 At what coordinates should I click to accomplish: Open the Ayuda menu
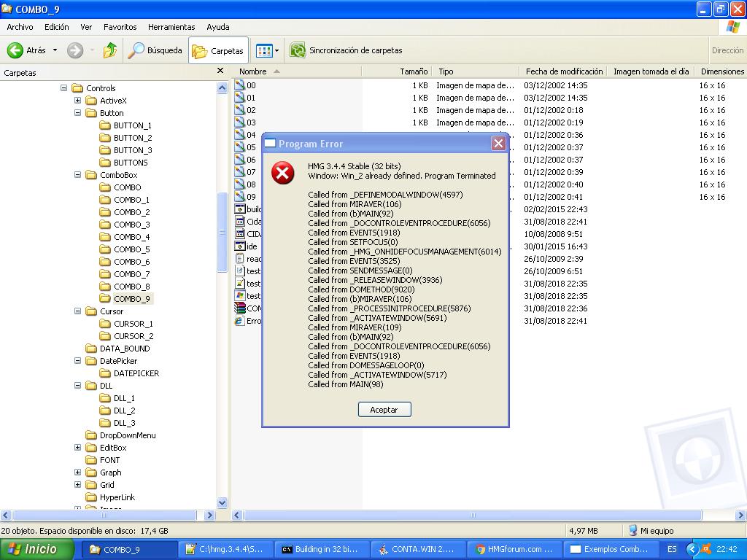[218, 27]
